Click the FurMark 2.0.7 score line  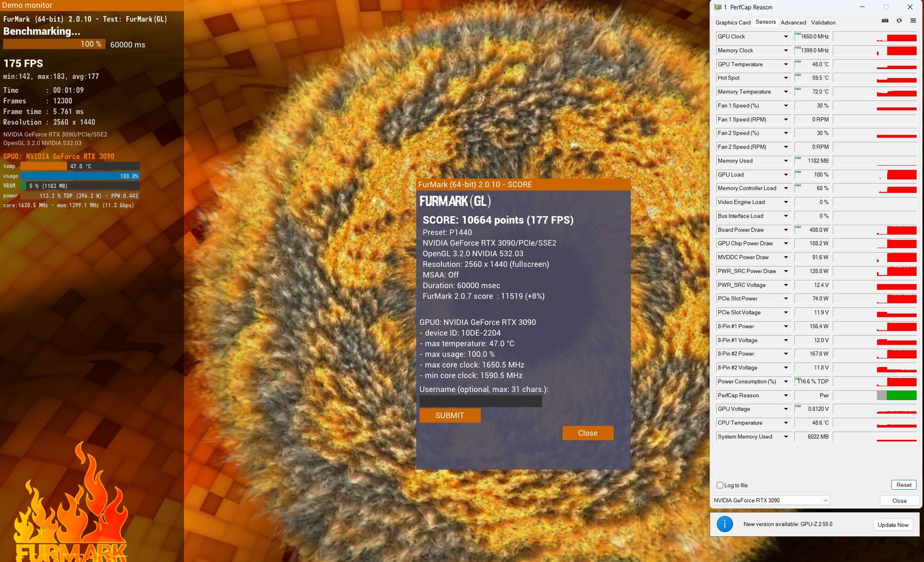point(483,296)
